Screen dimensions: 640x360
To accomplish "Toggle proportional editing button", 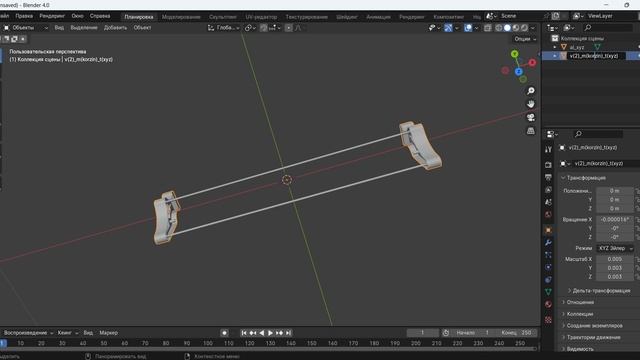I will 289,28.
